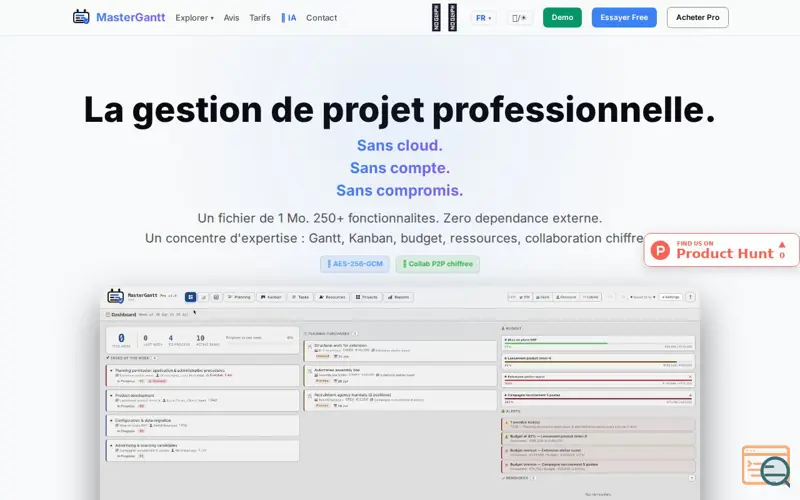The image size is (800, 500).
Task: Click the Essayer Free button
Action: [x=624, y=17]
